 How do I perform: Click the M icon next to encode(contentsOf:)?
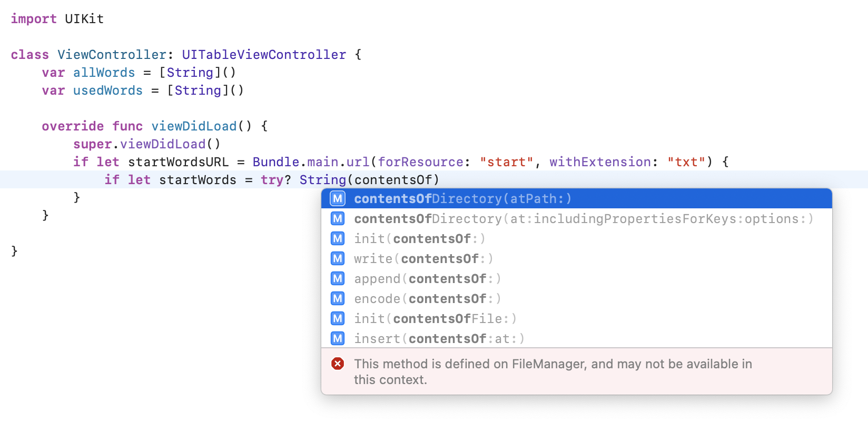coord(338,299)
